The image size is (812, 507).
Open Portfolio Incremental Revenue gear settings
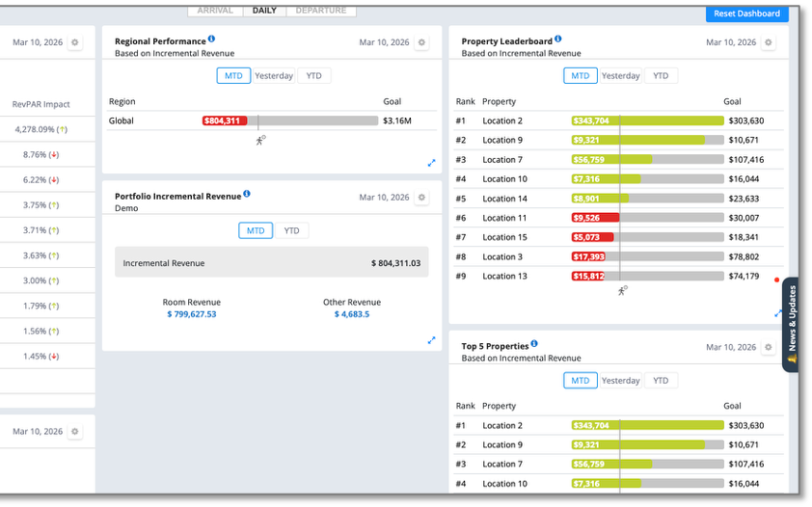[421, 197]
